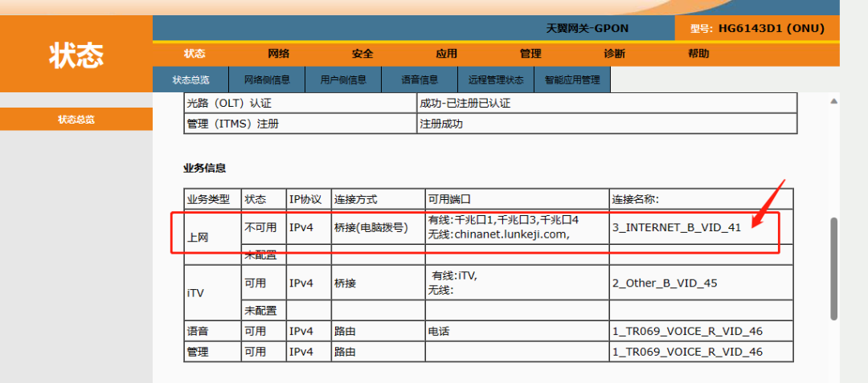This screenshot has width=868, height=383.
Task: Select 应用 in the orange navigation bar
Action: tap(446, 54)
